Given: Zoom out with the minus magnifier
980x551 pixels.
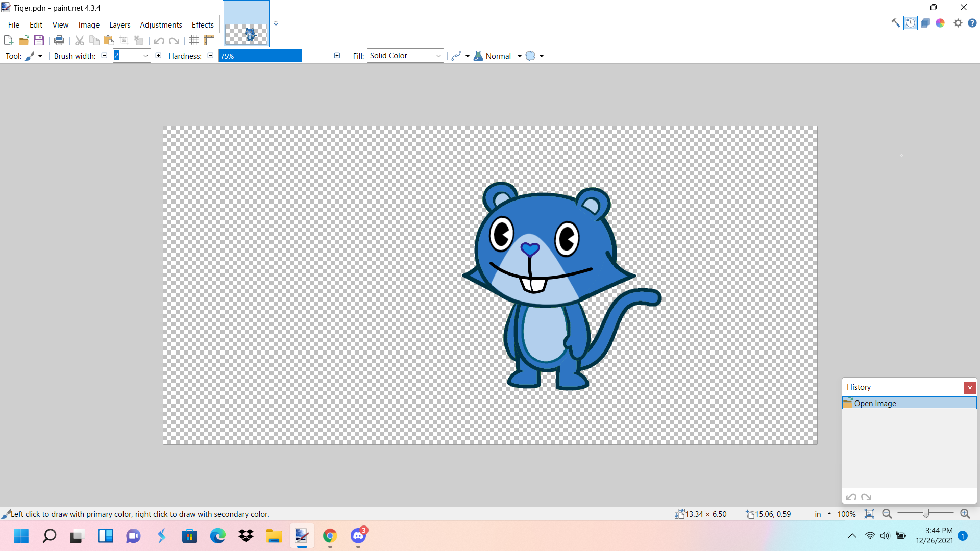Looking at the screenshot, I should 887,514.
